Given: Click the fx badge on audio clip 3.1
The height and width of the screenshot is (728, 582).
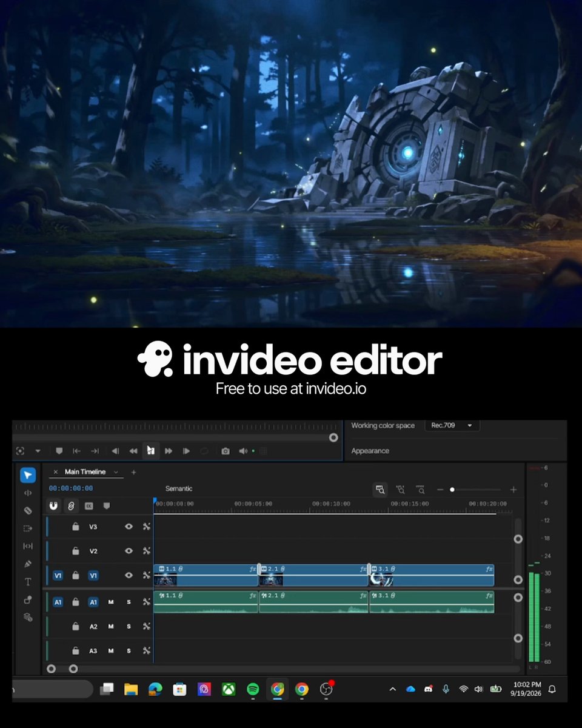Looking at the screenshot, I should pyautogui.click(x=489, y=596).
